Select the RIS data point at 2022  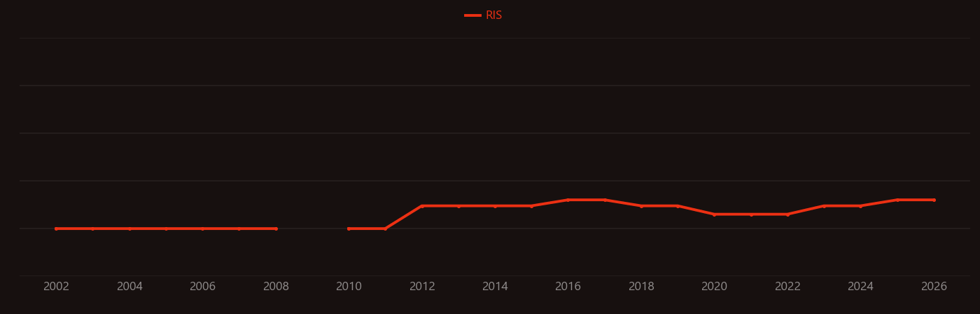coord(787,214)
